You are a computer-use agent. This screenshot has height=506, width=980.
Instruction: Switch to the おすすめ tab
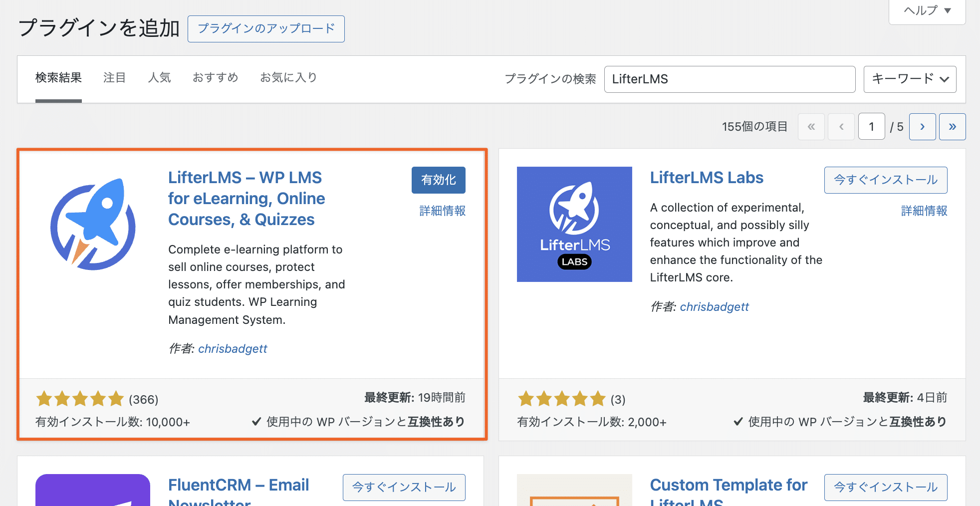click(215, 77)
